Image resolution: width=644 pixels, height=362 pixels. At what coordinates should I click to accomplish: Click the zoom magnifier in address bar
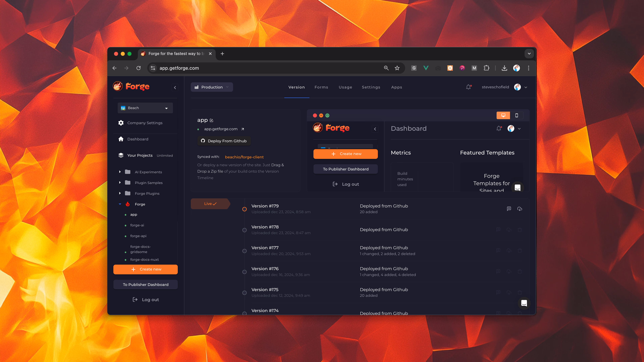point(386,68)
